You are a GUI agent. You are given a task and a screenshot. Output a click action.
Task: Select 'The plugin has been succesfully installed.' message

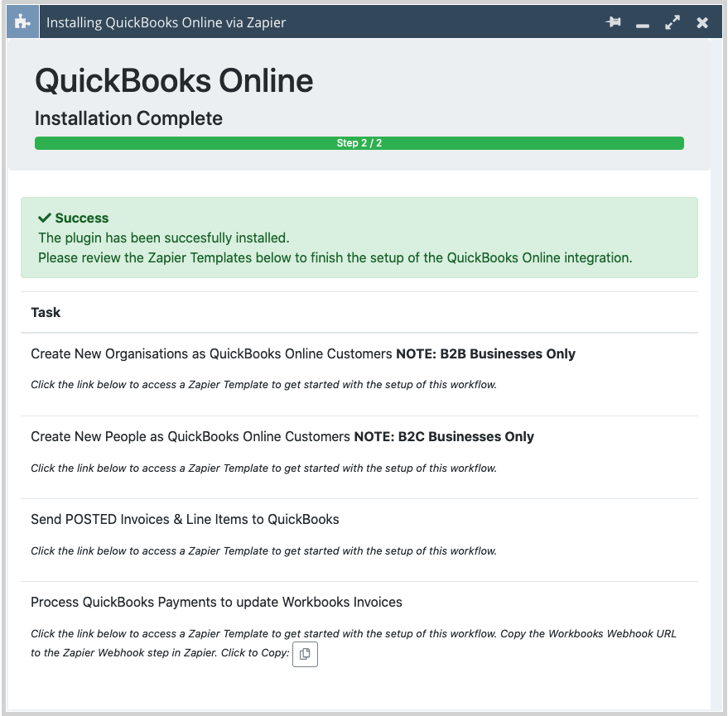pos(164,238)
